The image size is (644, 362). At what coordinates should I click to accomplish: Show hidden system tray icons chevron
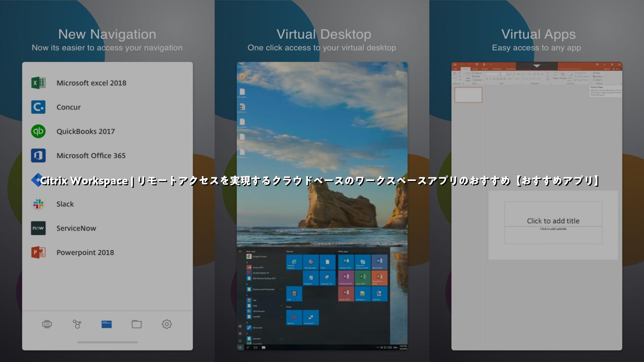click(377, 348)
